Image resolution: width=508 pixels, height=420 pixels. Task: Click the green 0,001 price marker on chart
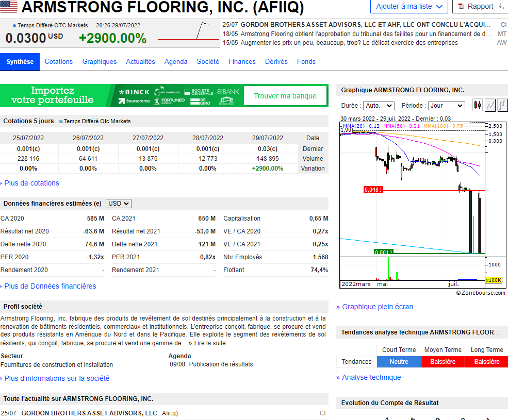[384, 251]
